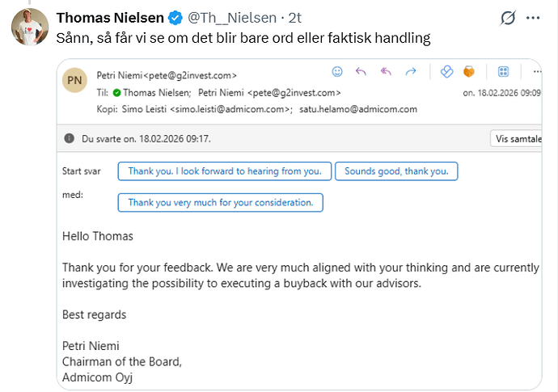Click the Vis samtale button

pos(516,138)
